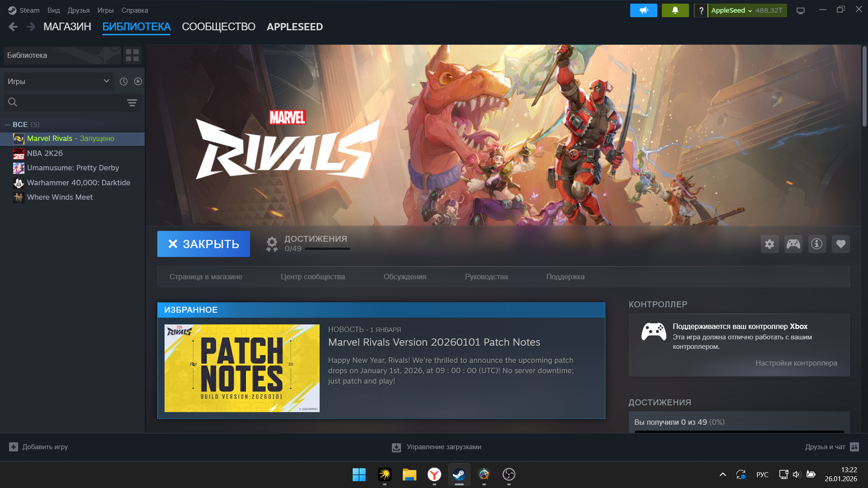Open notifications bell
Screen dimensions: 868x488
pyautogui.click(x=675, y=10)
